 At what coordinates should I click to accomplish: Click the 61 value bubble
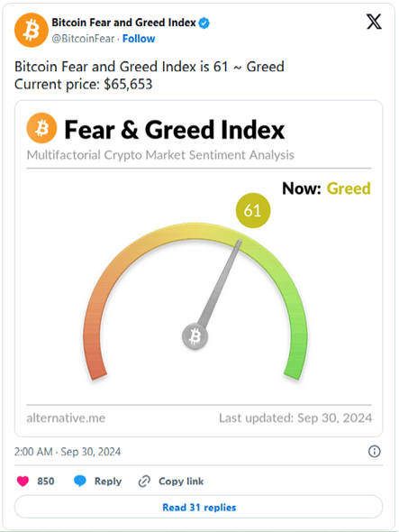[253, 210]
